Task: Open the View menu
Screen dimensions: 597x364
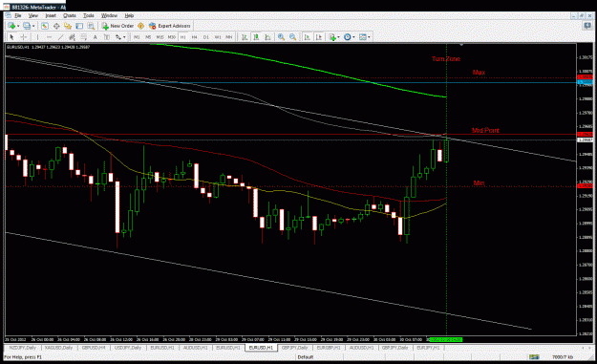Action: [x=33, y=15]
